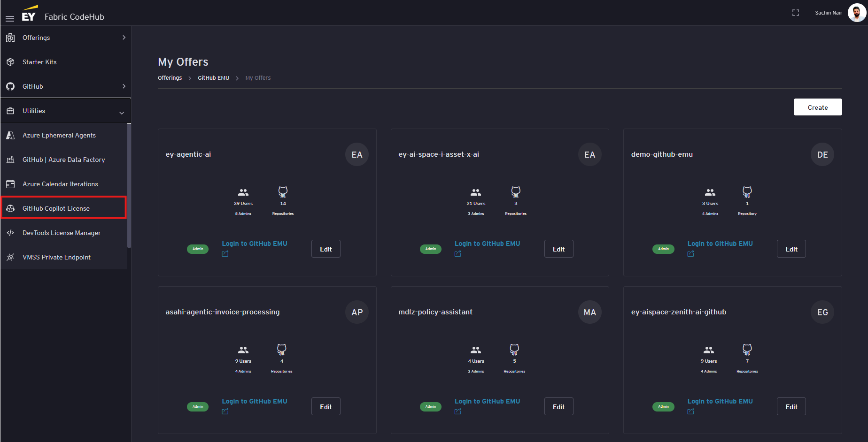This screenshot has height=442, width=868.
Task: Edit the ey-agentic-ai offer
Action: tap(325, 249)
